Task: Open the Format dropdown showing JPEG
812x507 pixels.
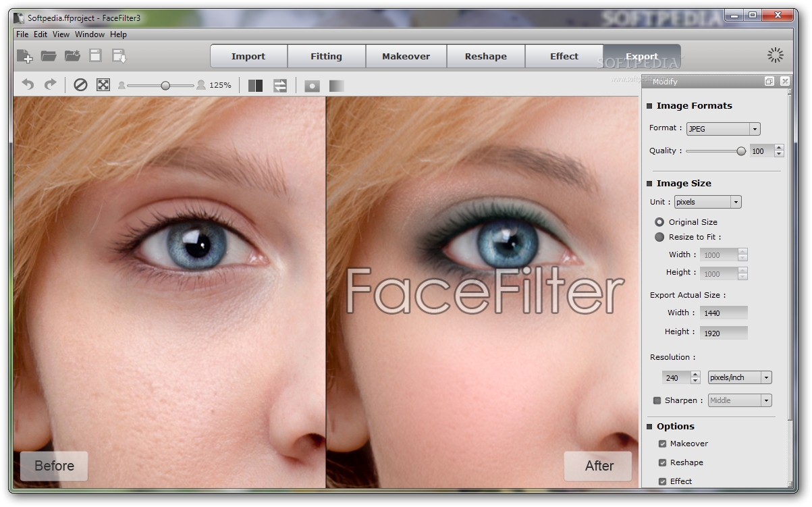Action: (724, 129)
